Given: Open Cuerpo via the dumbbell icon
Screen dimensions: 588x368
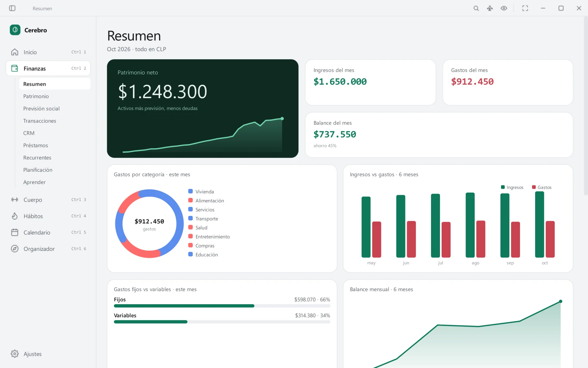Looking at the screenshot, I should point(15,200).
